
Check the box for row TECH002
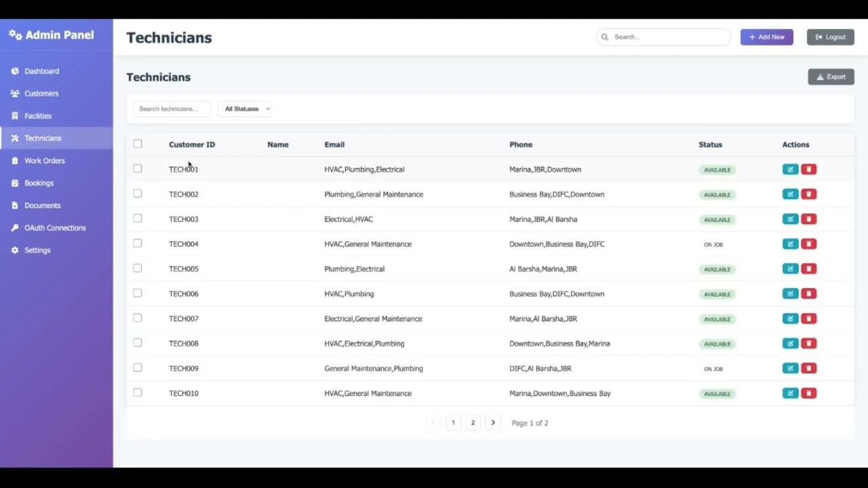(138, 193)
